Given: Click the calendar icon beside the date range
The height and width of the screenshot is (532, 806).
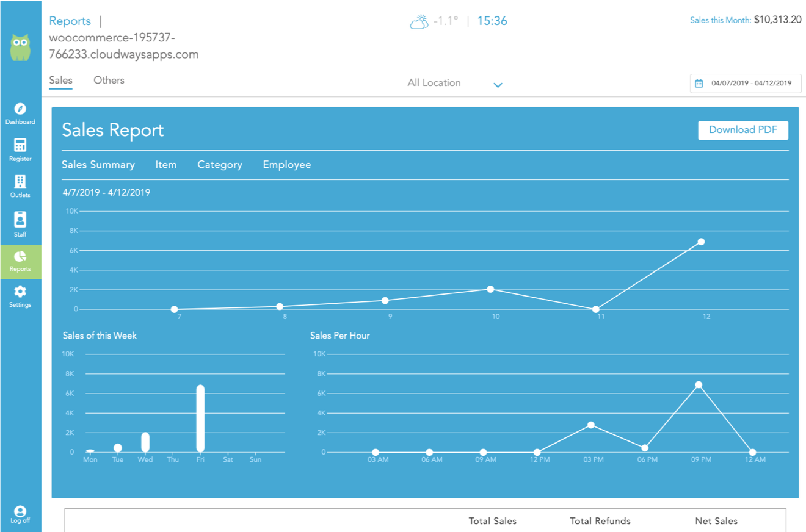Looking at the screenshot, I should tap(699, 84).
